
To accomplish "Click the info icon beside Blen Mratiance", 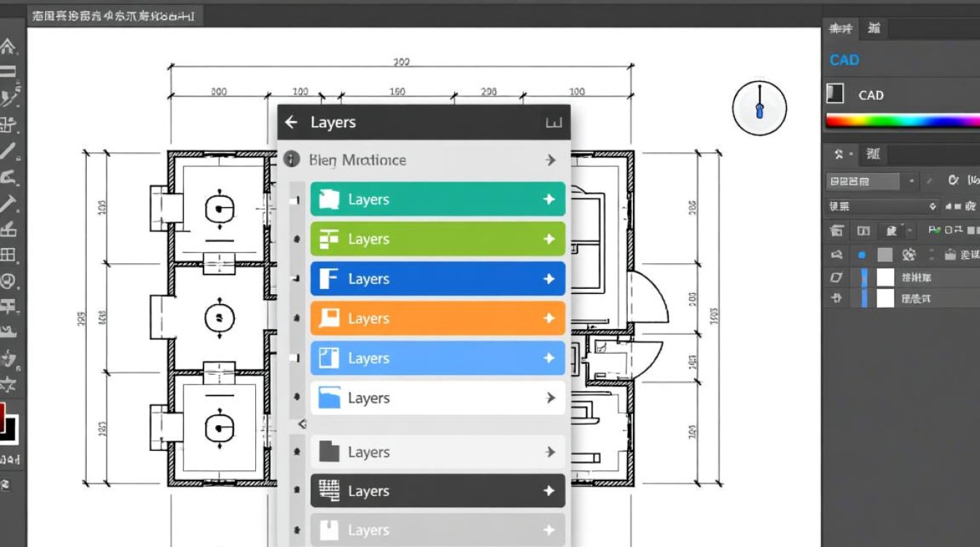I will click(x=292, y=160).
